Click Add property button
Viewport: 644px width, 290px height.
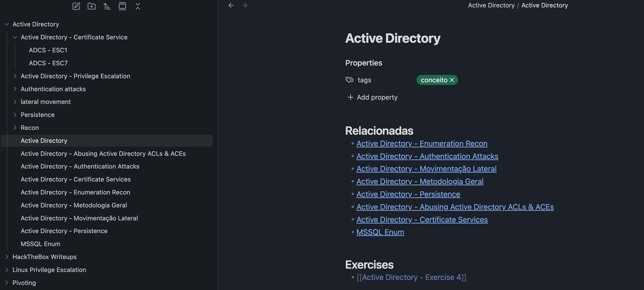pos(373,97)
